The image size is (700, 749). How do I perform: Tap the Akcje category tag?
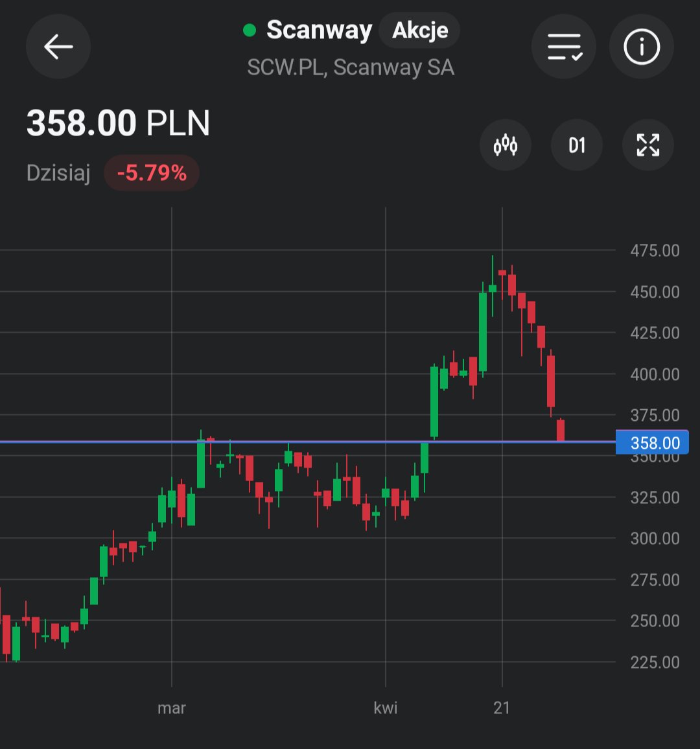pyautogui.click(x=420, y=30)
